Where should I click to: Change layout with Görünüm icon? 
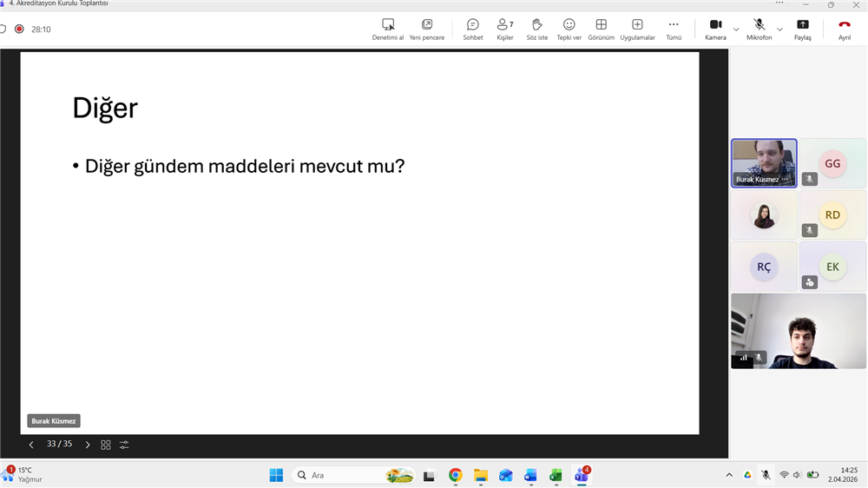click(x=601, y=29)
